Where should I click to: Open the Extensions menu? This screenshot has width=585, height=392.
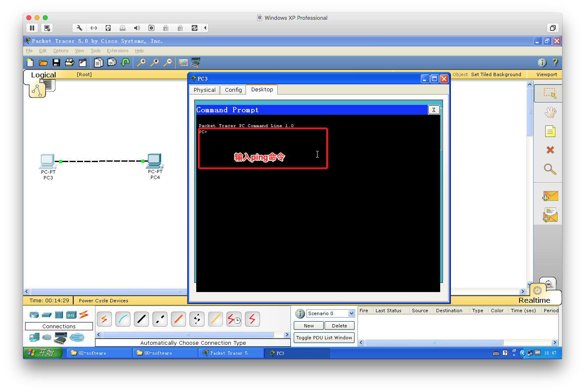pos(118,51)
